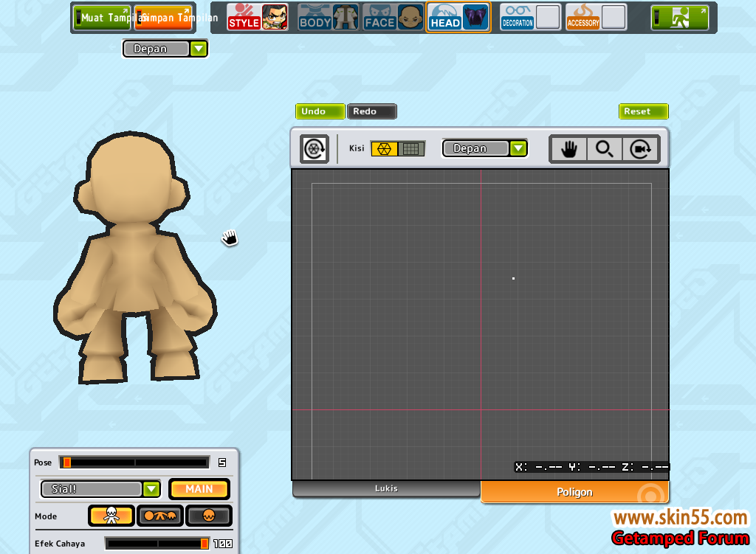Select the camera rotate tool
Viewport: 756px width, 554px height.
[640, 149]
